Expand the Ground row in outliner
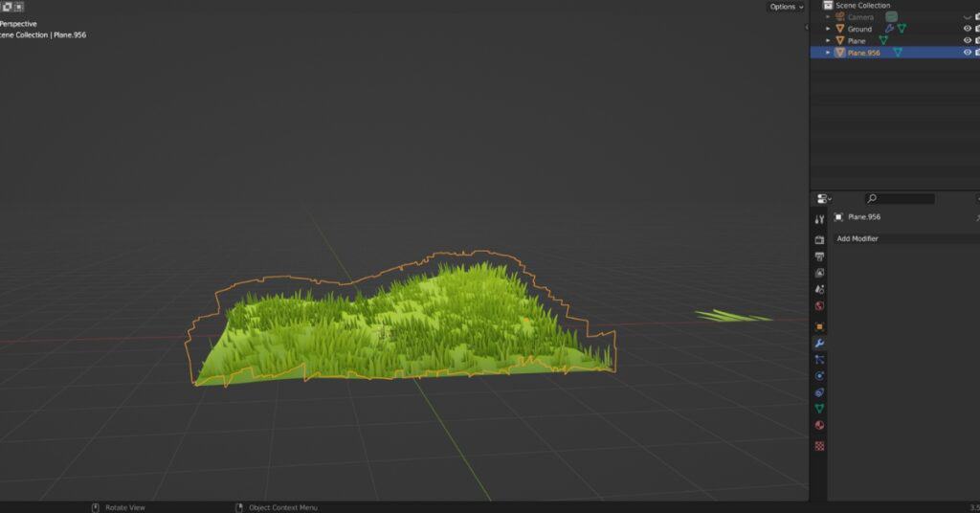This screenshot has width=980, height=513. 828,29
